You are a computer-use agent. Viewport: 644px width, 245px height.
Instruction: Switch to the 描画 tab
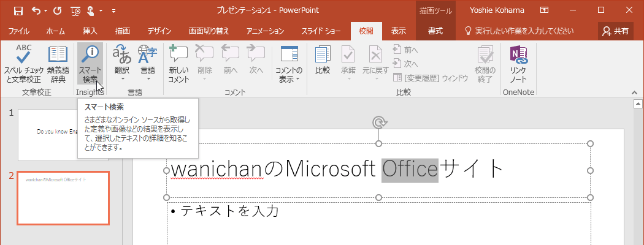coord(123,31)
